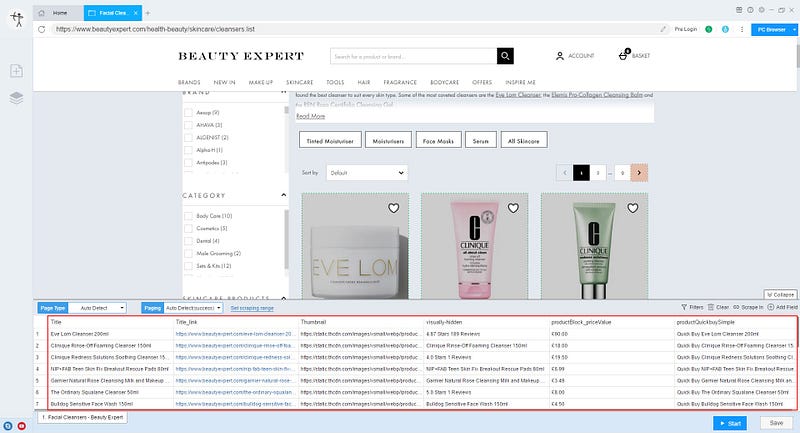Click Set scraping range link

click(252, 308)
